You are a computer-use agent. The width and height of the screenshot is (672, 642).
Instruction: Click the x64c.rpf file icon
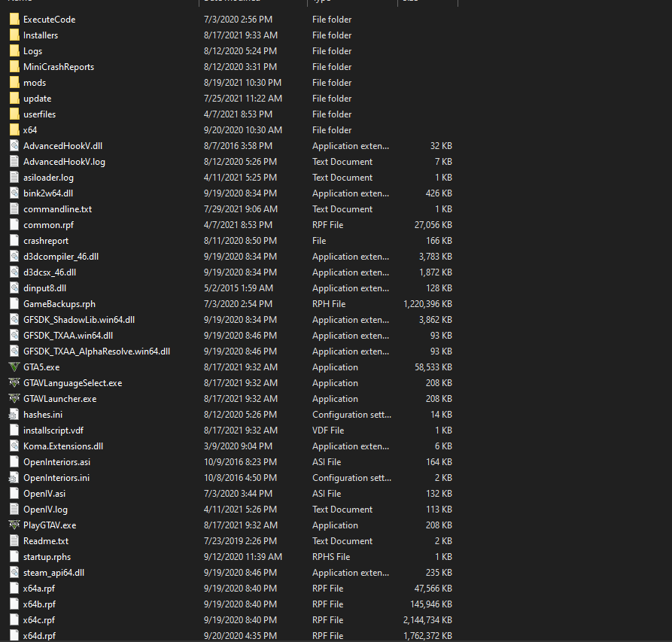pyautogui.click(x=14, y=620)
